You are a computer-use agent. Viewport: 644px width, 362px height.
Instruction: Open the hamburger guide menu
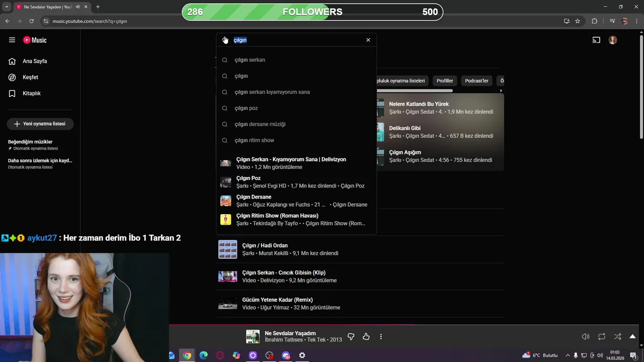[x=12, y=40]
